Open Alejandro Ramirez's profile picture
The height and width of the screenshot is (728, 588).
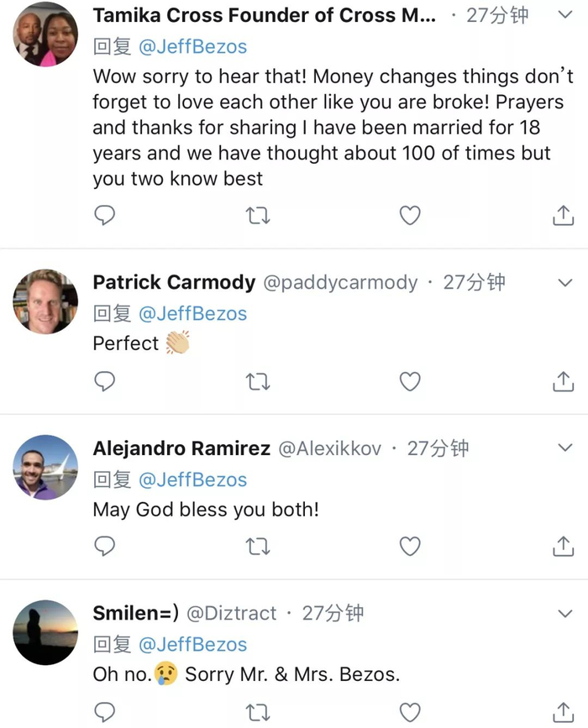pos(46,468)
